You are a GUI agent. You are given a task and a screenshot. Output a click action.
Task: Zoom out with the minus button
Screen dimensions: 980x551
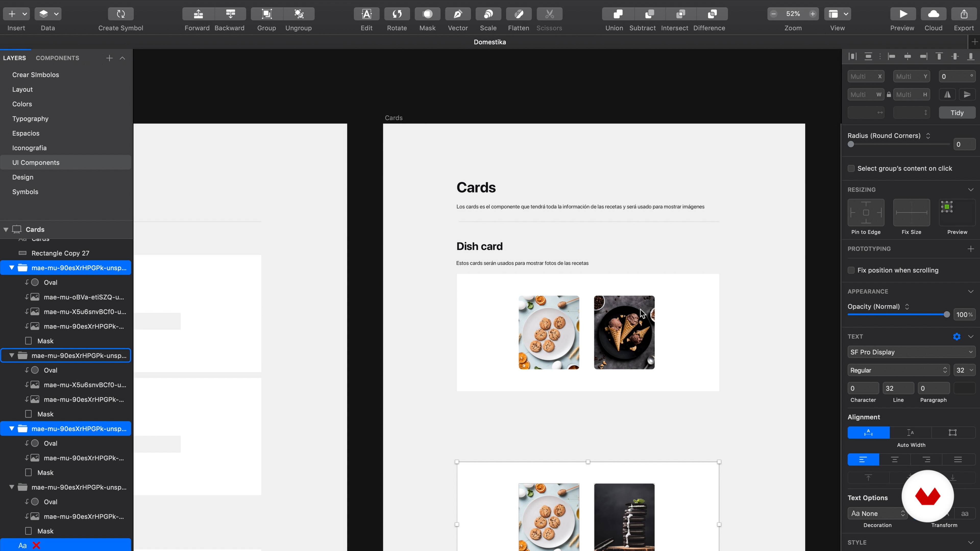(x=774, y=14)
